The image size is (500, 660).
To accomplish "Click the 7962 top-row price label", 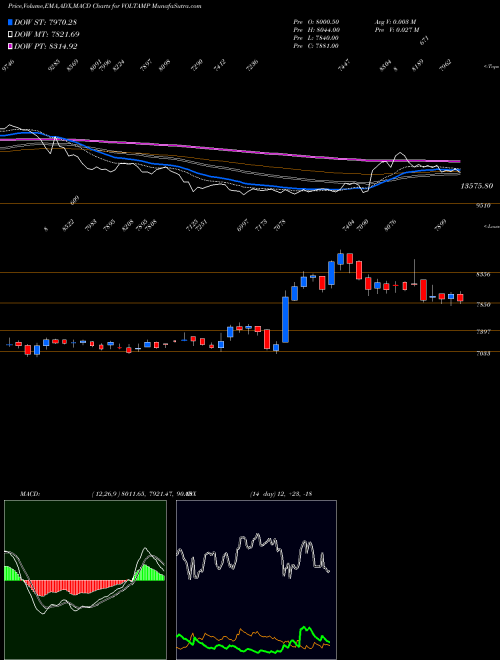I will tap(445, 67).
